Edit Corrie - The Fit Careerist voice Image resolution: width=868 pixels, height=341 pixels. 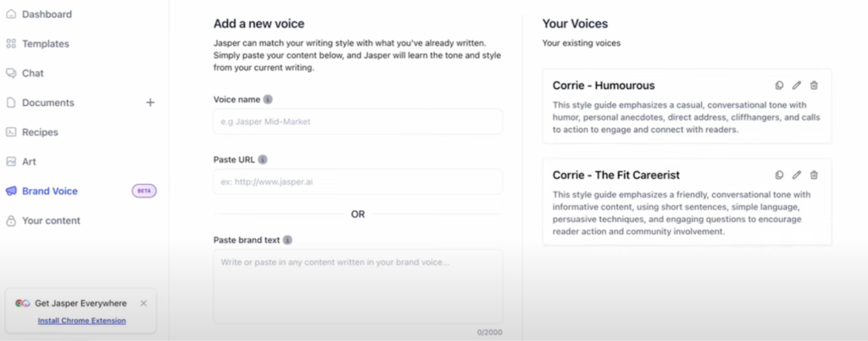click(x=797, y=176)
